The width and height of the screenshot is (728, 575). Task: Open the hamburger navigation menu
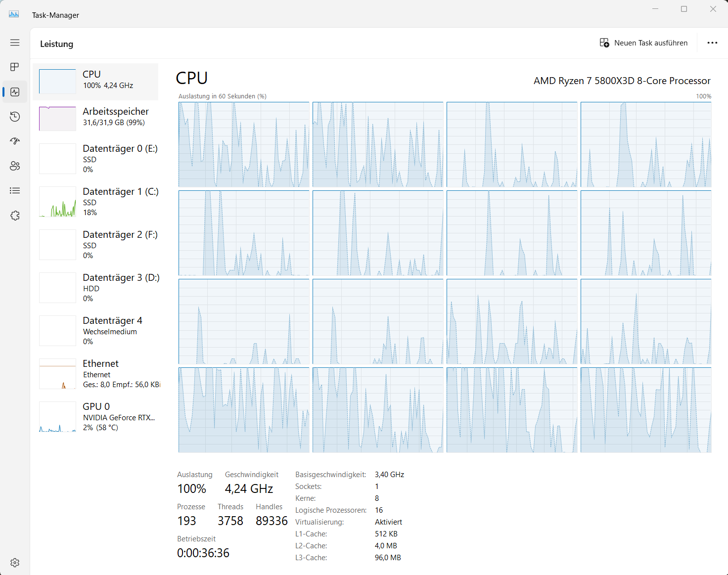tap(15, 43)
